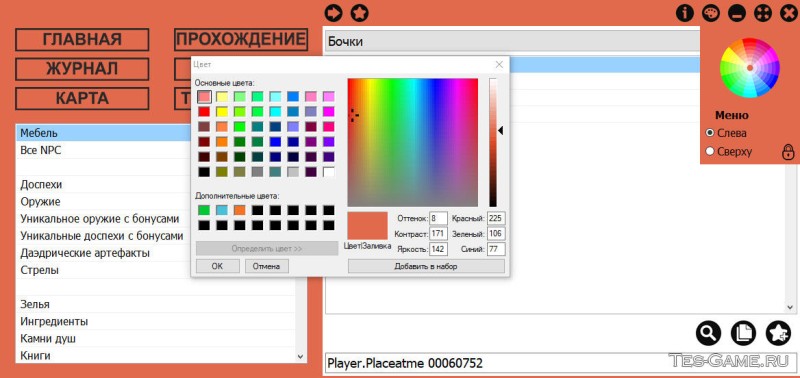Toggle the padlock icon in Меню panel
This screenshot has width=800, height=378.
point(788,151)
